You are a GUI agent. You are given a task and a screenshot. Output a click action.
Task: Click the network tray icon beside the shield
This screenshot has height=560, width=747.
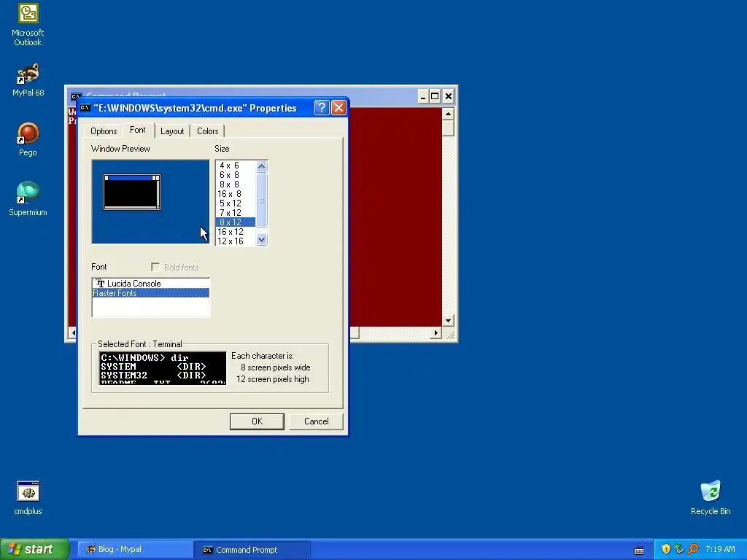(679, 549)
